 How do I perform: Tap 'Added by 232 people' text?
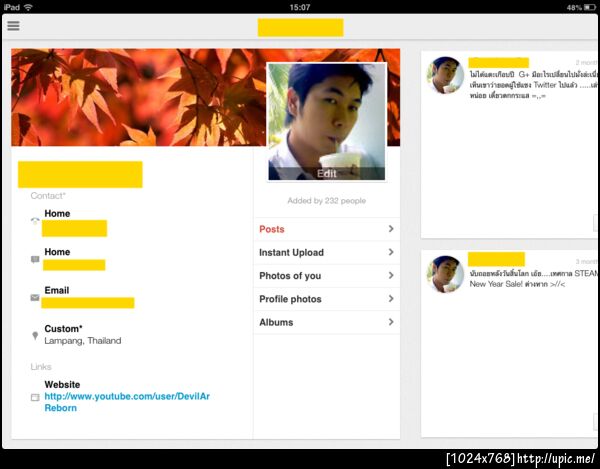click(327, 200)
